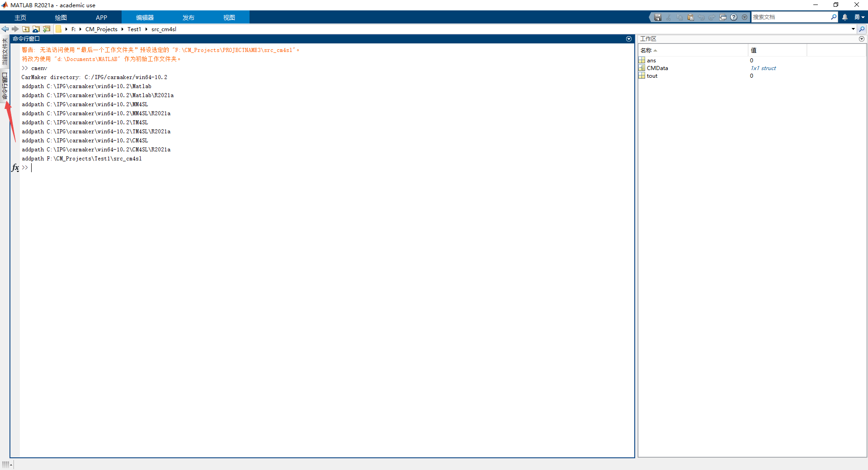Expand path arrow before src_cm4sl

(x=146, y=29)
